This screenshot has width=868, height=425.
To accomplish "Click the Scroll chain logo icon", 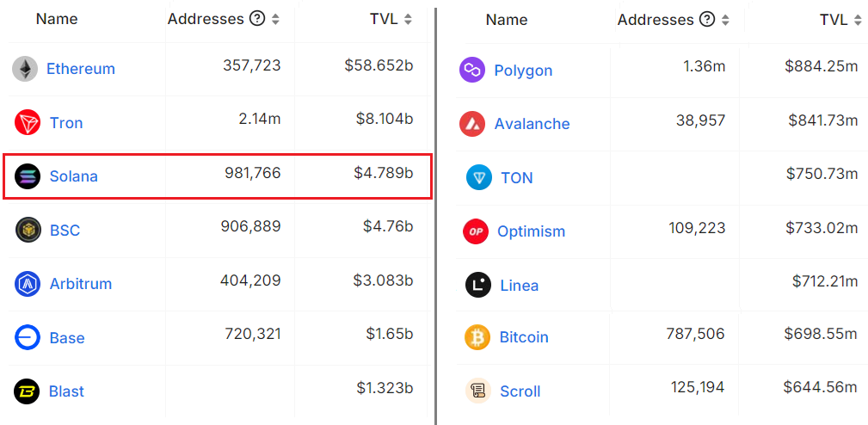I will [x=477, y=391].
